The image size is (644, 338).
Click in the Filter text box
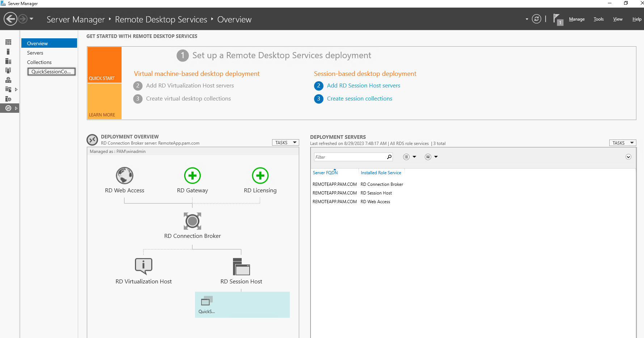pos(349,157)
